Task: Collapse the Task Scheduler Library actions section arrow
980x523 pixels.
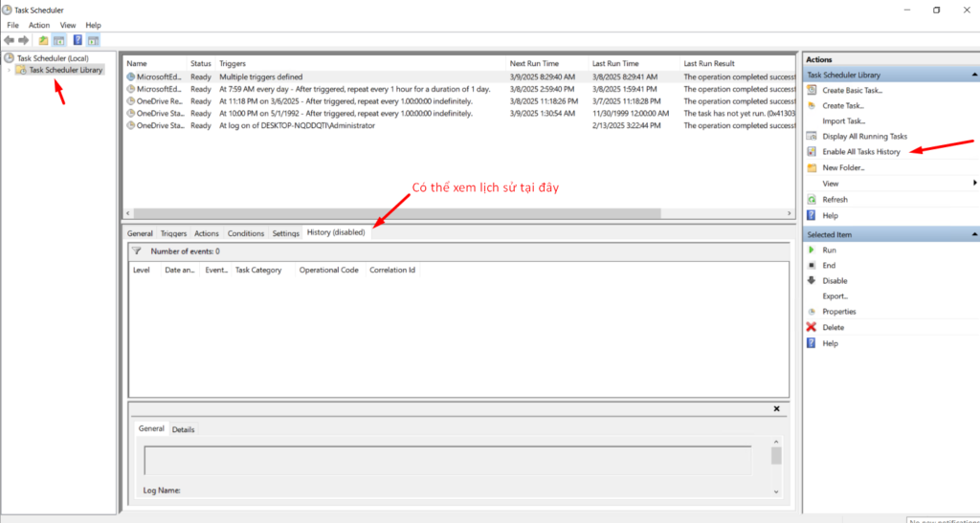Action: (x=974, y=75)
